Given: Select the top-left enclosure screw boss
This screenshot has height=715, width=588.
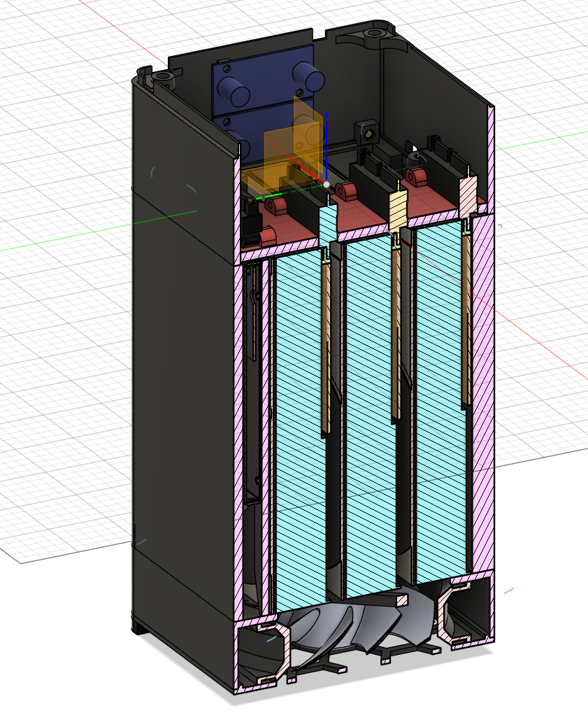Looking at the screenshot, I should (x=162, y=76).
